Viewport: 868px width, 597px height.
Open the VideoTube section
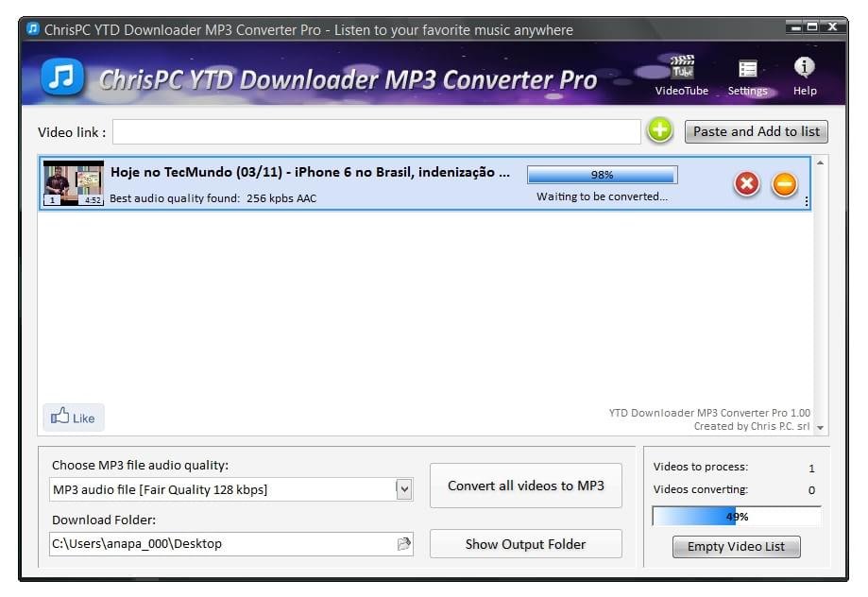[x=681, y=76]
